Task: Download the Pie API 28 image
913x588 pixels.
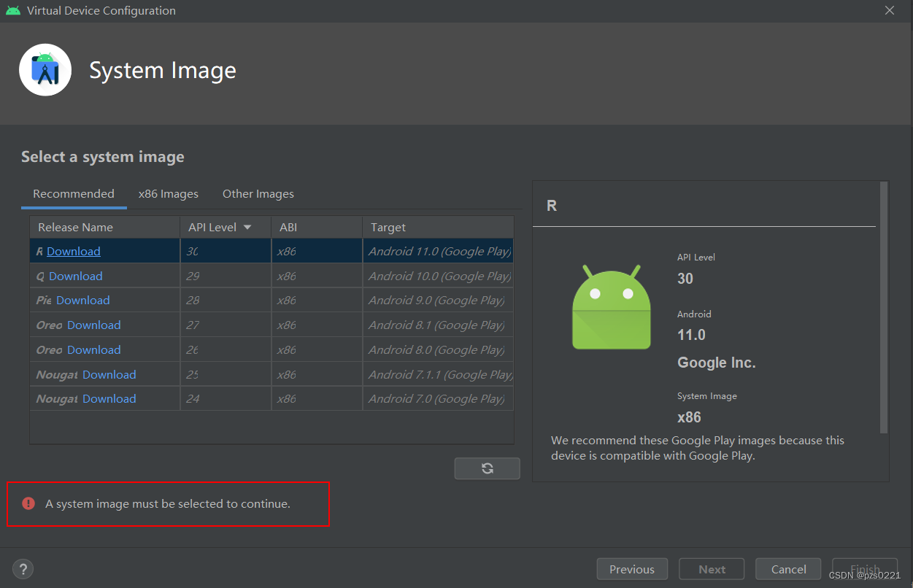Action: tap(82, 300)
